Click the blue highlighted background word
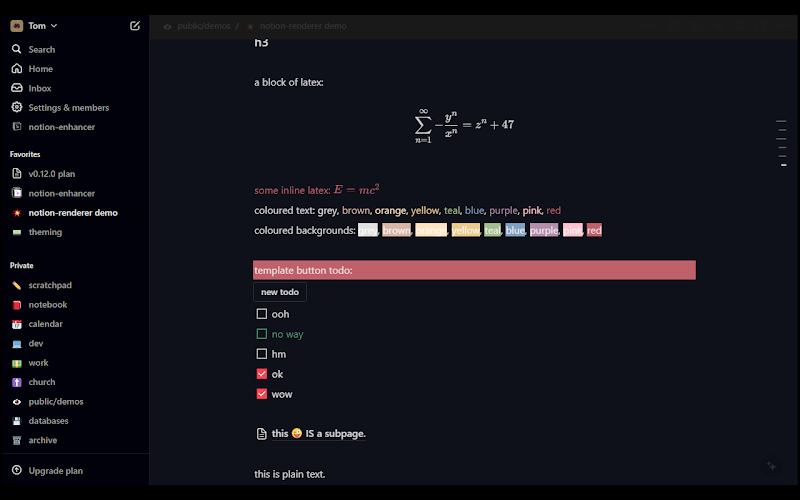Viewport: 800px width, 500px height. [515, 230]
